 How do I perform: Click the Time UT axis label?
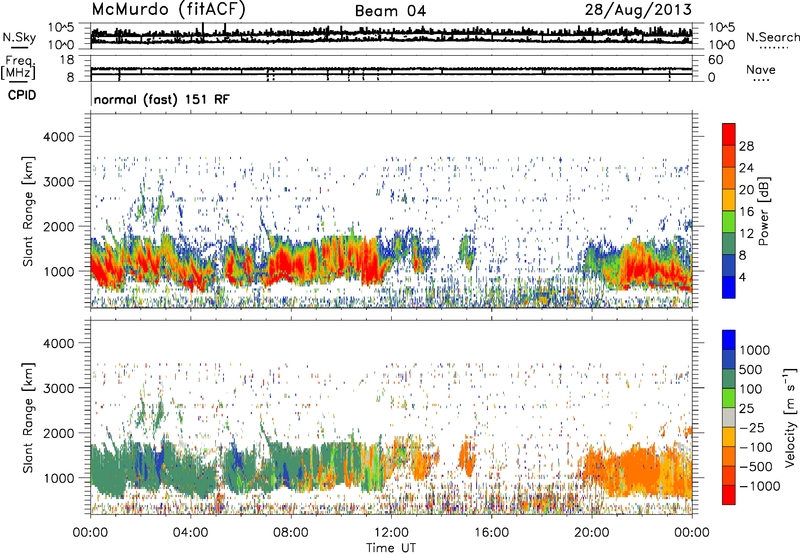(391, 547)
